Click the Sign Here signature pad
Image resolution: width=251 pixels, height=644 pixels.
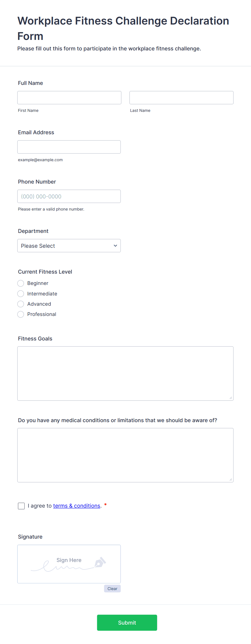tap(69, 564)
